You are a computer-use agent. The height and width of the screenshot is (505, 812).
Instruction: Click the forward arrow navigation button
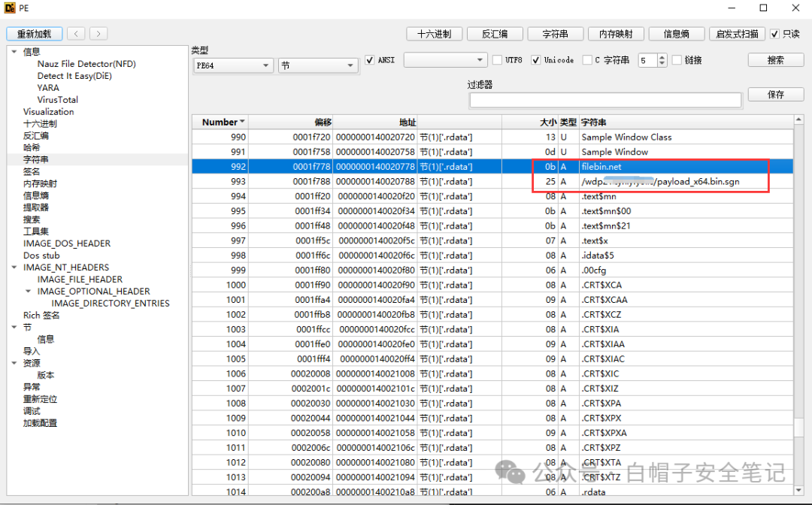[x=98, y=34]
